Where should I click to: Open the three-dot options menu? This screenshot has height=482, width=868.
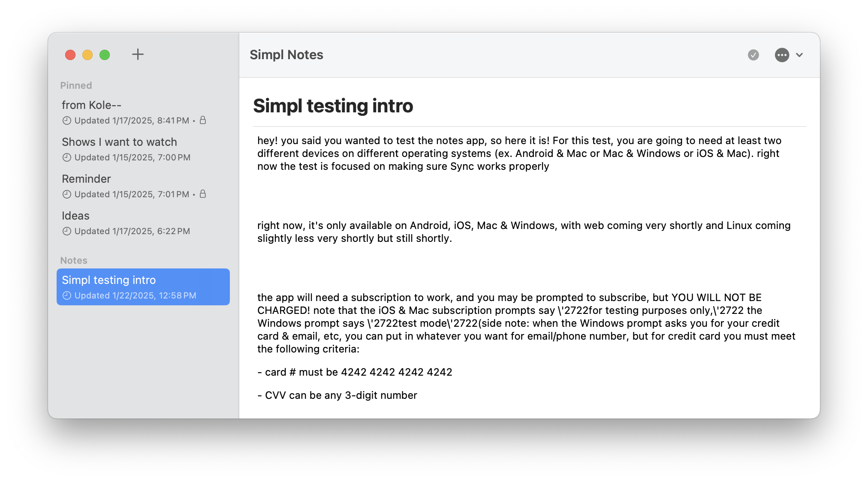tap(783, 55)
